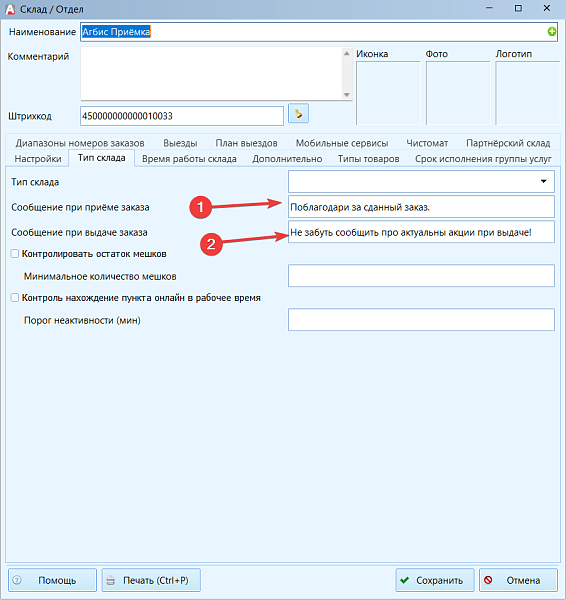Viewport: 566px width, 600px height.
Task: Click the Печать (Ctrl+P) button
Action: [151, 580]
